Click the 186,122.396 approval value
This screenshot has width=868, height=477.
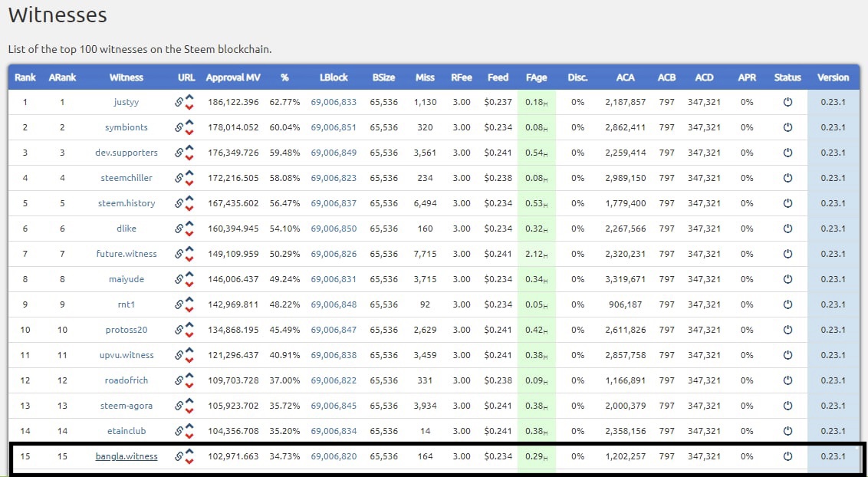(x=233, y=102)
